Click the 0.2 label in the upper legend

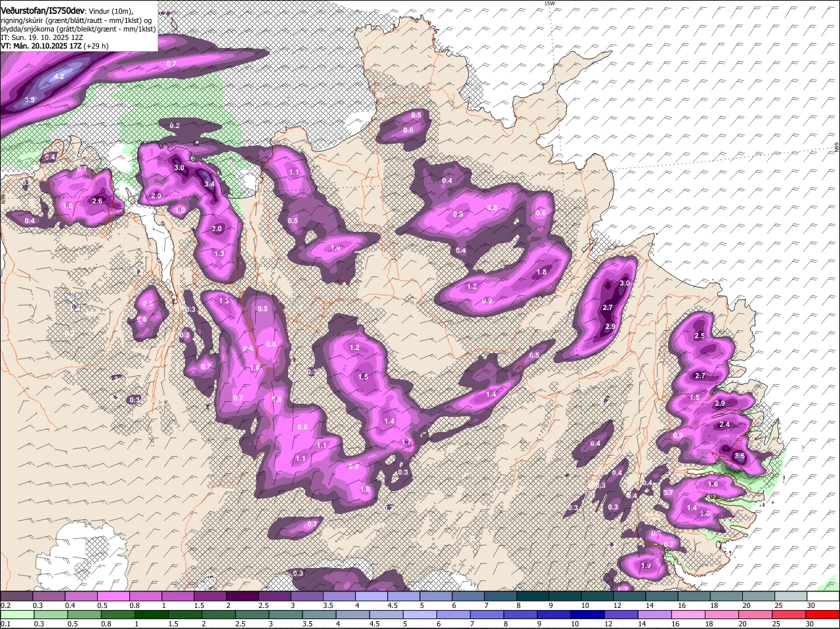(x=5, y=605)
